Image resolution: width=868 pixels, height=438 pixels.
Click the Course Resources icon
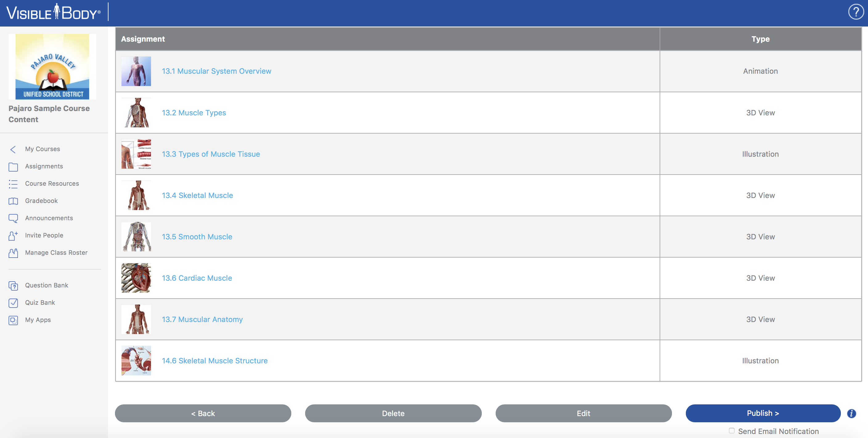(x=13, y=183)
